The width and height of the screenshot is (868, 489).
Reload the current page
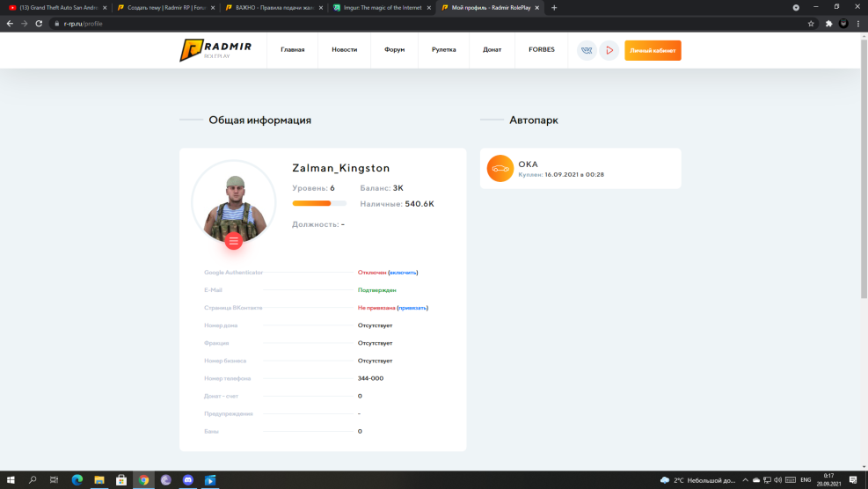[39, 24]
